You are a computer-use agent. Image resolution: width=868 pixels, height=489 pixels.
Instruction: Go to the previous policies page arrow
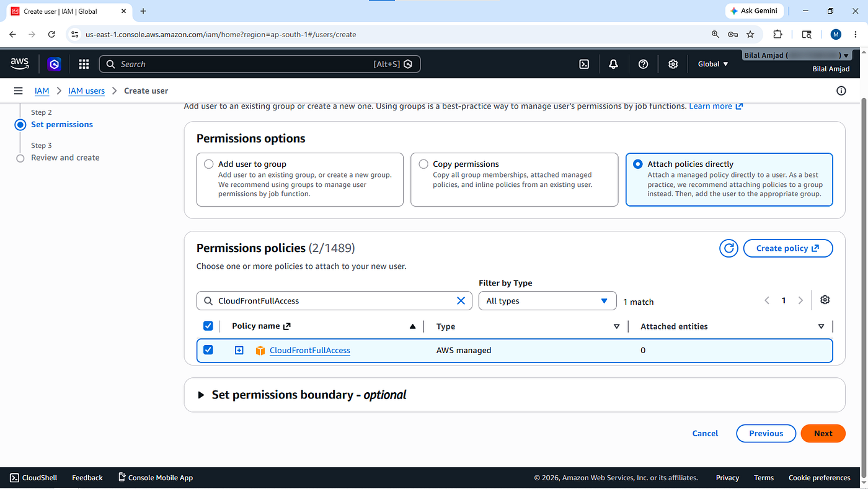(767, 300)
